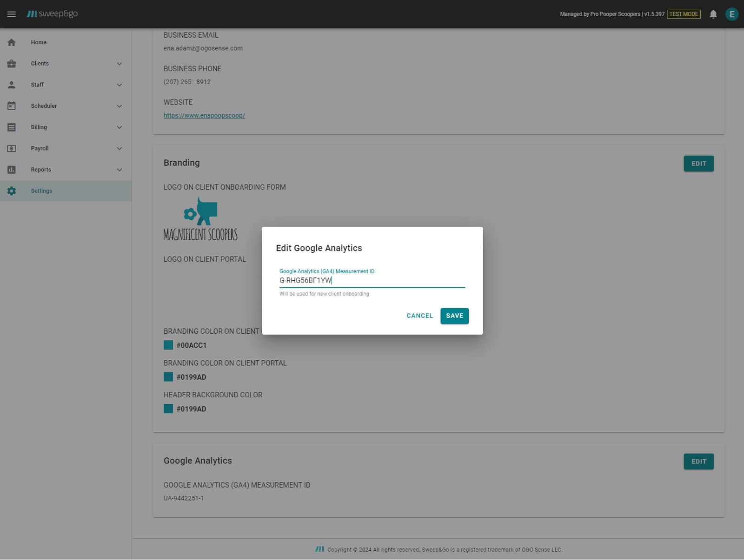Open the notifications bell icon
744x560 pixels.
[713, 14]
